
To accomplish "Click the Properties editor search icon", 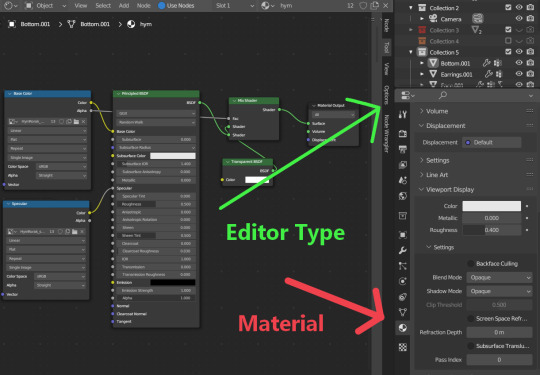I will (443, 95).
